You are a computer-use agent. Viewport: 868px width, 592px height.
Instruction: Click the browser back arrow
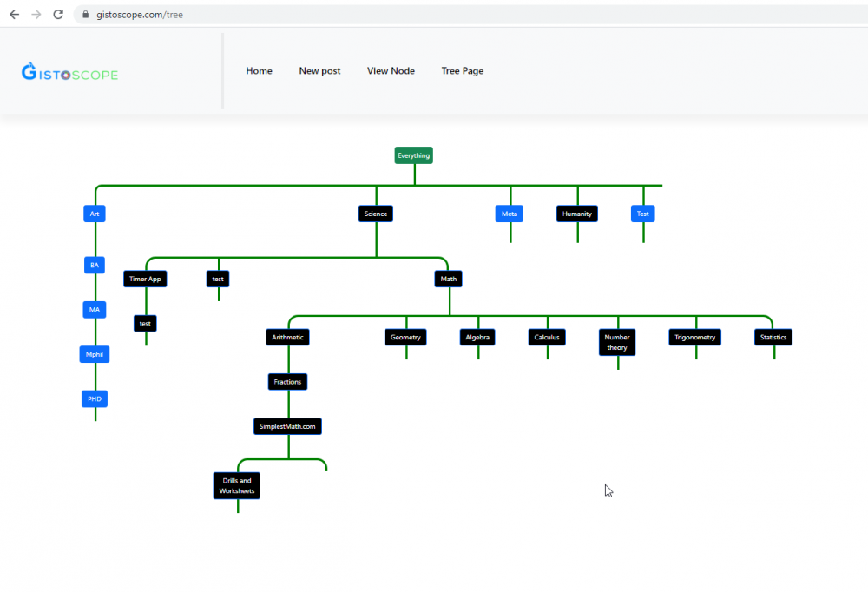(14, 15)
